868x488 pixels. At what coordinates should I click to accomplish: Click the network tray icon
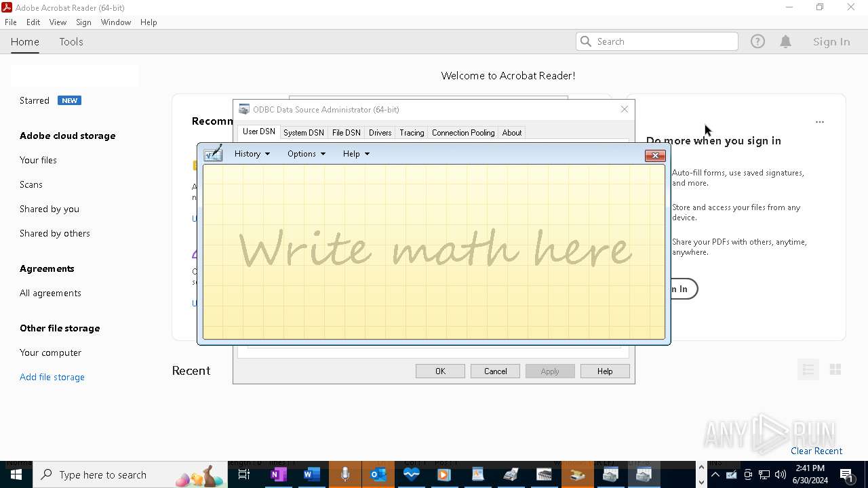(764, 474)
